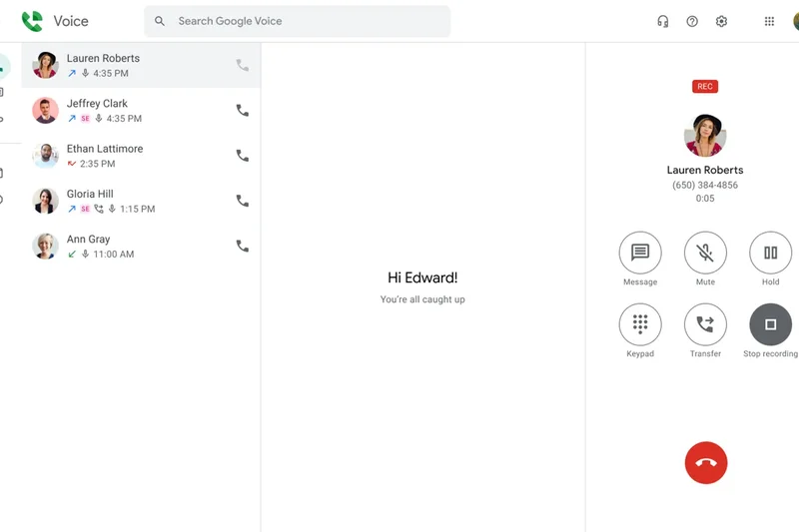Click the number (650) 384-4856

[705, 185]
